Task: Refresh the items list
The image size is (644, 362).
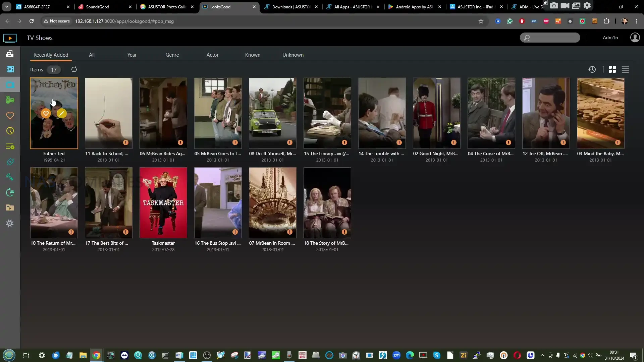Action: pos(74,69)
